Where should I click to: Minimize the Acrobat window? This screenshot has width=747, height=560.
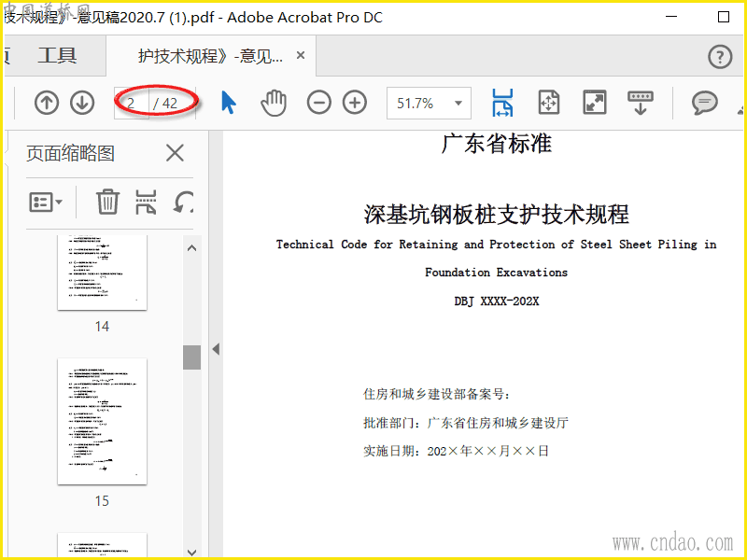pyautogui.click(x=671, y=17)
